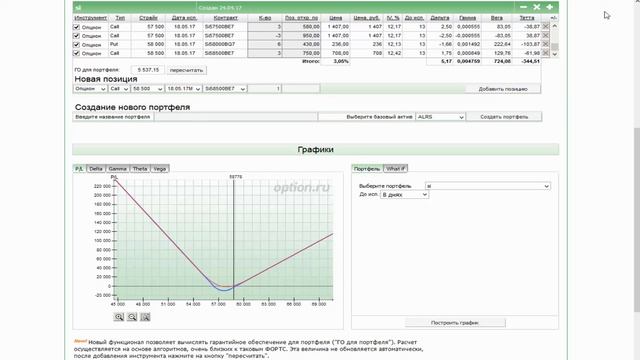Open strike dropdown showing 58 500
Screen dimensions: 640x360
pos(147,89)
